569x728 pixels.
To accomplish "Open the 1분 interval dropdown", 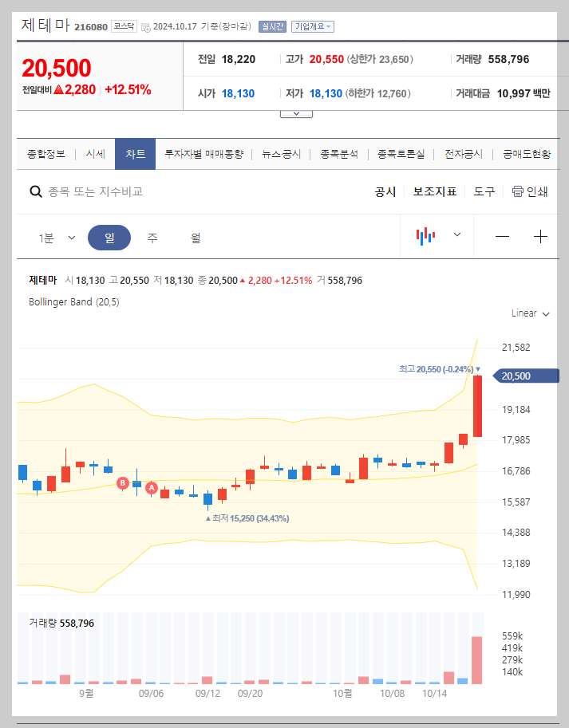I will click(x=59, y=236).
